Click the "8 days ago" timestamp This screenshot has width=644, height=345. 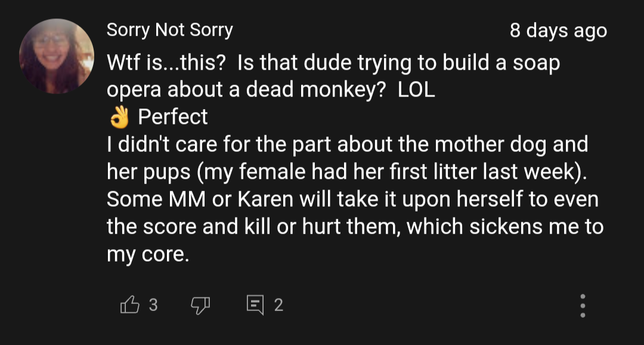pos(558,31)
